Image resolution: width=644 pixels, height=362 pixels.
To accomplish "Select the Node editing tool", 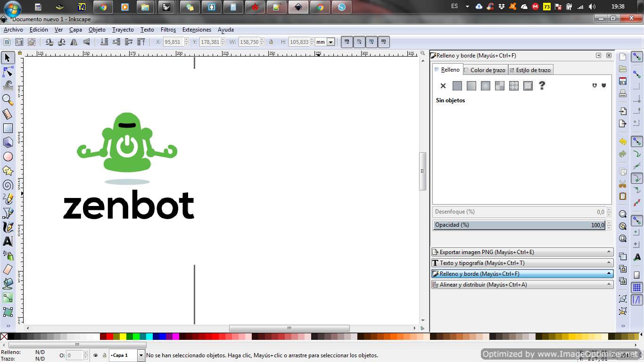I will click(x=8, y=72).
